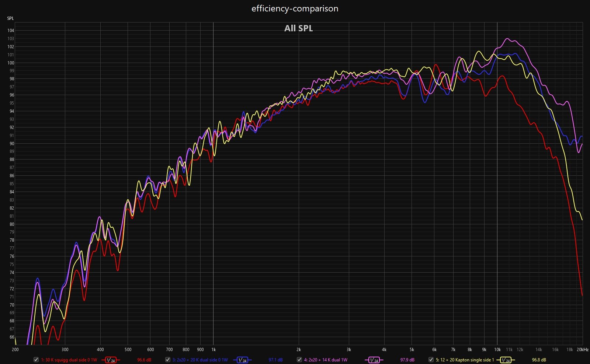This screenshot has height=364, width=590.
Task: Click the 66 value on SPL axis
Action: [x=11, y=337]
